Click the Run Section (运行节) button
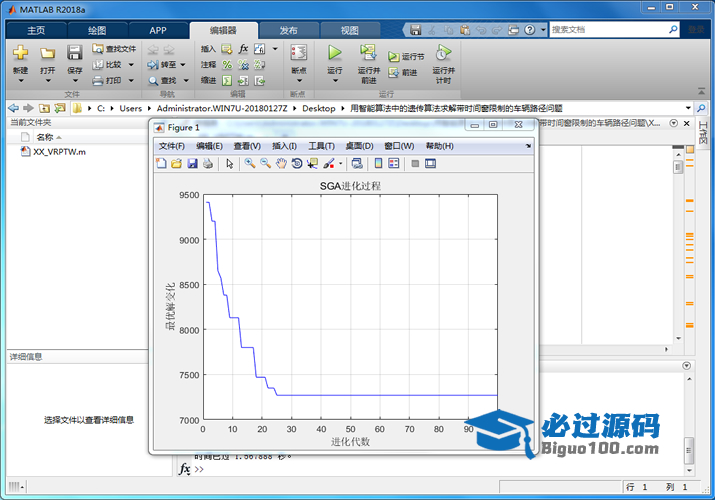The image size is (715, 500). pos(407,57)
